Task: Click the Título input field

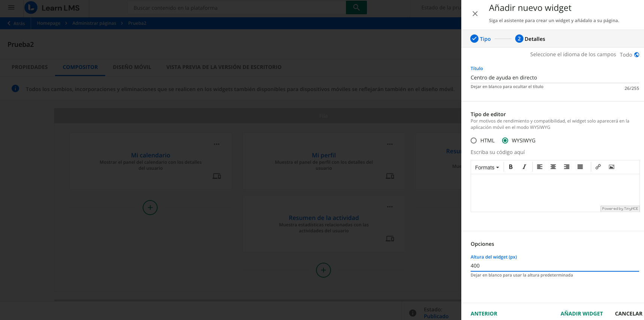Action: [x=555, y=78]
